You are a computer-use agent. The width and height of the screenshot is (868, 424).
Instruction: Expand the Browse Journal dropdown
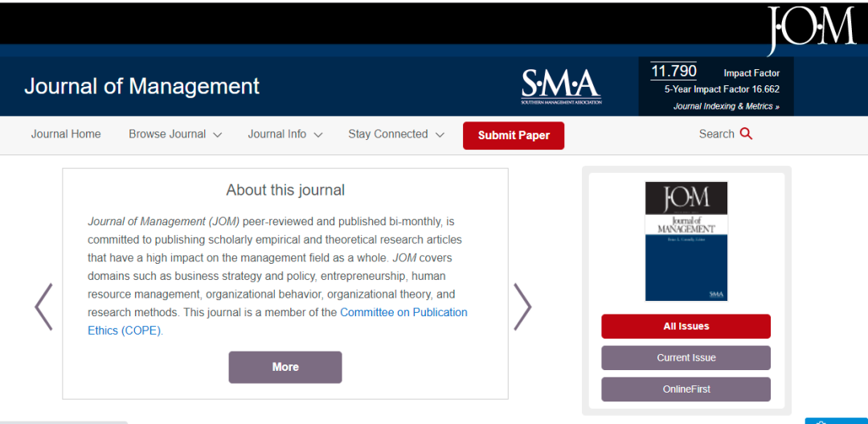pyautogui.click(x=175, y=134)
